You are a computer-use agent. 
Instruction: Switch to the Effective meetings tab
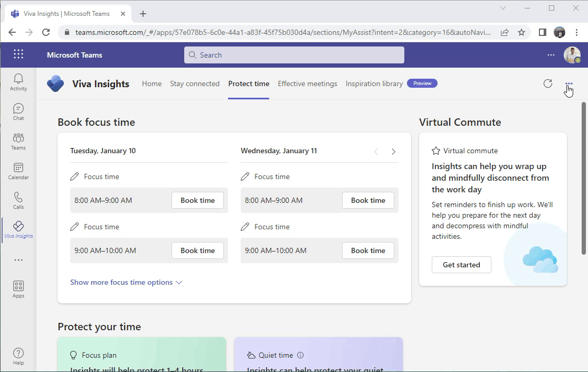coord(307,83)
